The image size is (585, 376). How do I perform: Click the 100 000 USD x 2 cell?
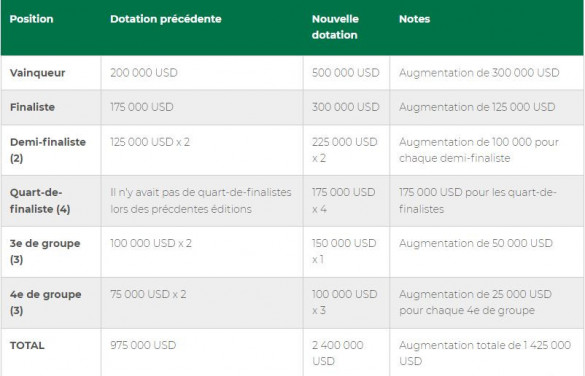click(x=151, y=243)
